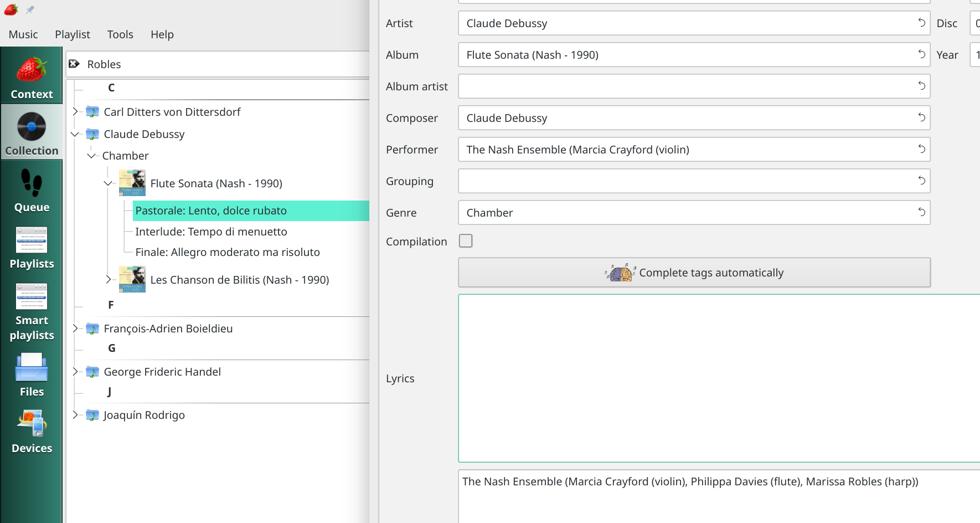Screen dimensions: 980x523
Task: Select track Interlude: Tempo di menuetto
Action: tap(211, 232)
